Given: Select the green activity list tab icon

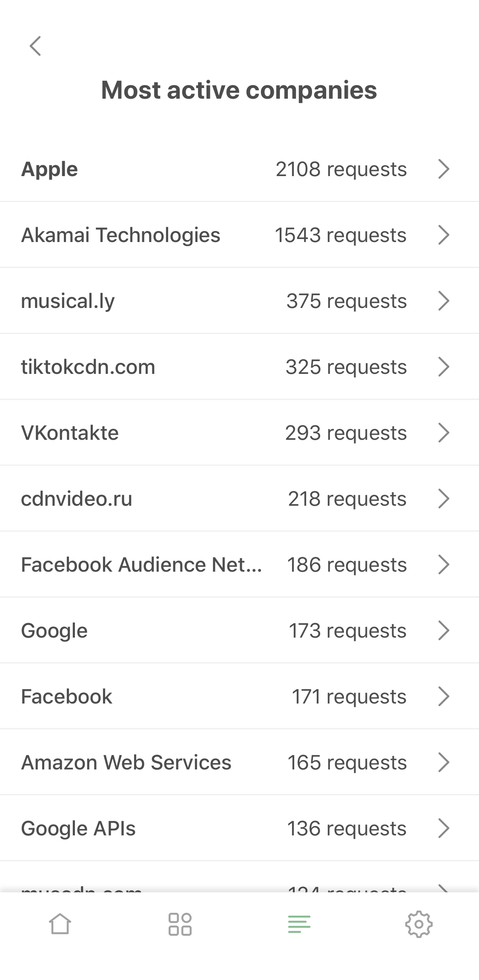Looking at the screenshot, I should point(299,924).
